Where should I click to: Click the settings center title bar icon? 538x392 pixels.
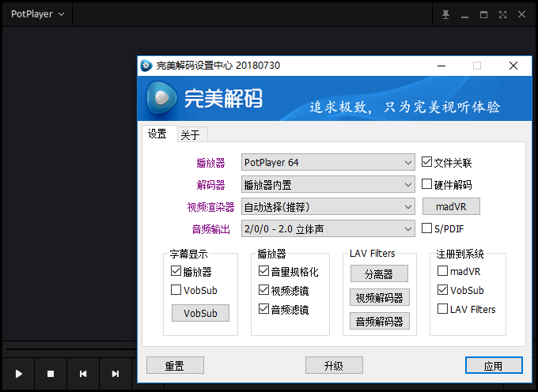pos(146,66)
